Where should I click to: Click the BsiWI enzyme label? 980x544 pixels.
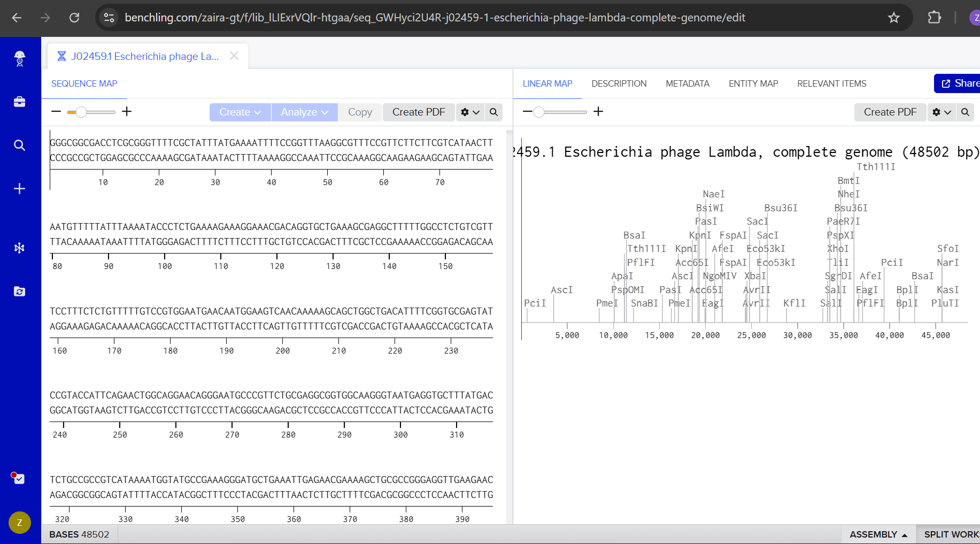click(x=709, y=208)
